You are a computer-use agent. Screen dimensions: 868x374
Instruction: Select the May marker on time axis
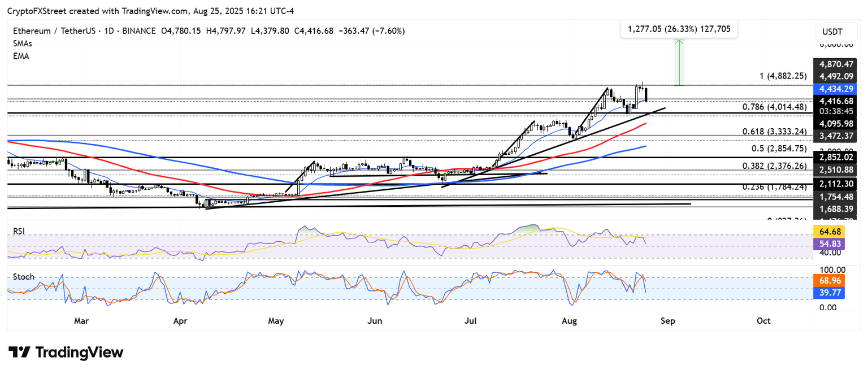coord(276,321)
